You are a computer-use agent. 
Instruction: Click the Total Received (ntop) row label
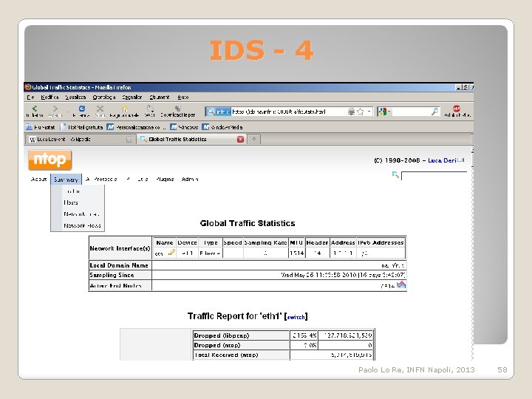(x=226, y=355)
